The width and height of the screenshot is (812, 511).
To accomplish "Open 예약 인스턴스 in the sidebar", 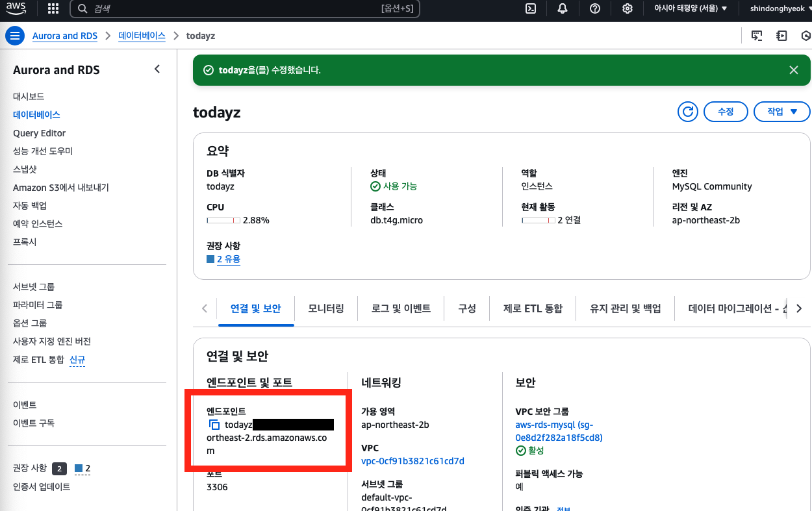I will [x=38, y=223].
